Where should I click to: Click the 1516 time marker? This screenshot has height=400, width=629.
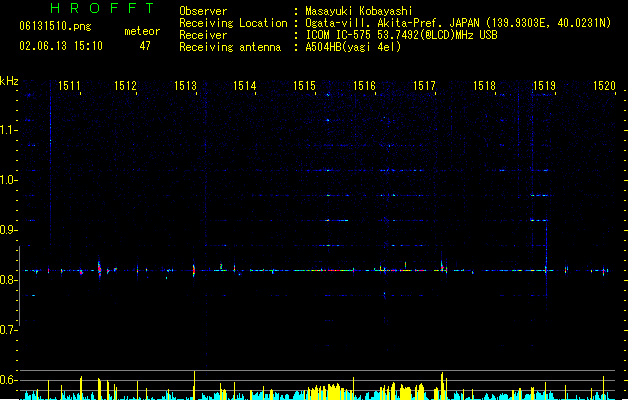pos(364,86)
